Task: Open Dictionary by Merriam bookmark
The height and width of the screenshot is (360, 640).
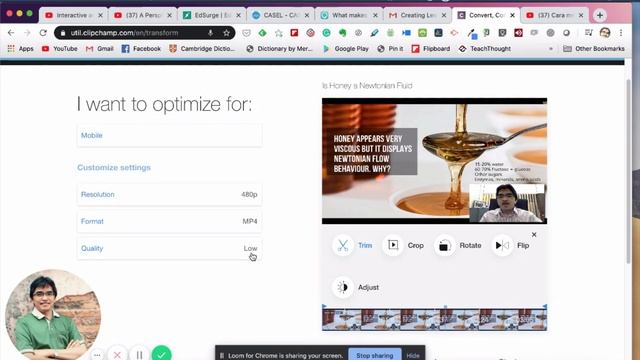Action: tap(279, 49)
